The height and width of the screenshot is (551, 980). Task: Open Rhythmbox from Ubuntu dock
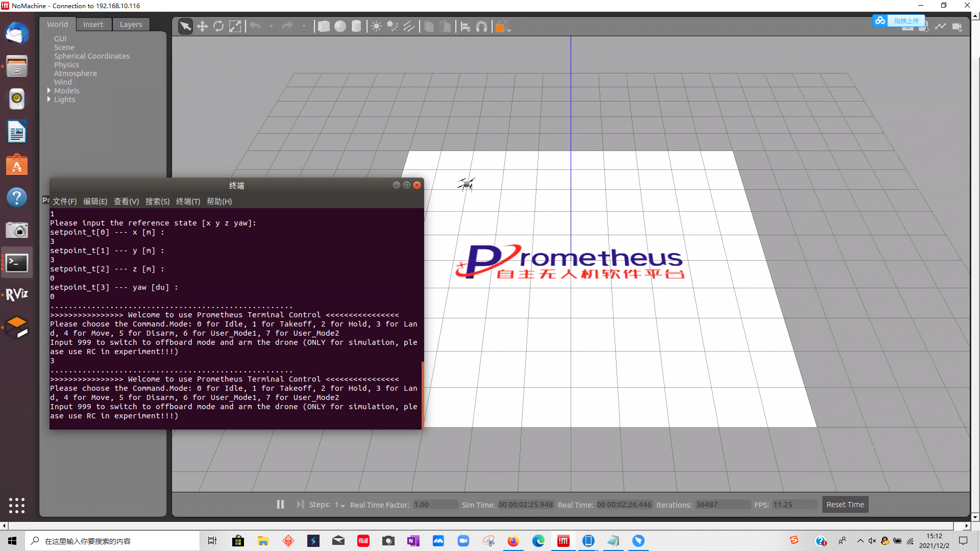[x=17, y=99]
